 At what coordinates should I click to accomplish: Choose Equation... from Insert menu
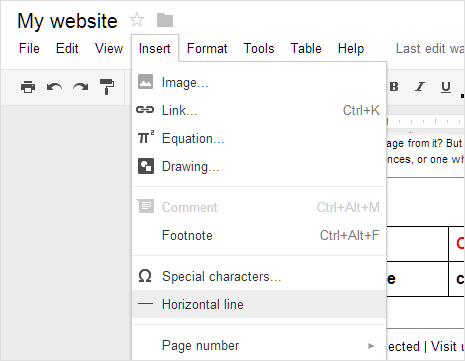coord(259,138)
